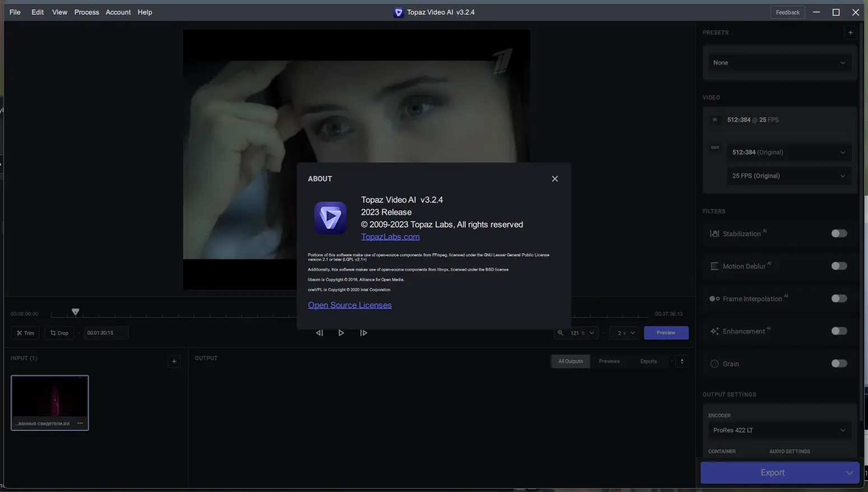Maximize the Topaz Video AI window
Screen dimensions: 868x492
click(x=836, y=12)
